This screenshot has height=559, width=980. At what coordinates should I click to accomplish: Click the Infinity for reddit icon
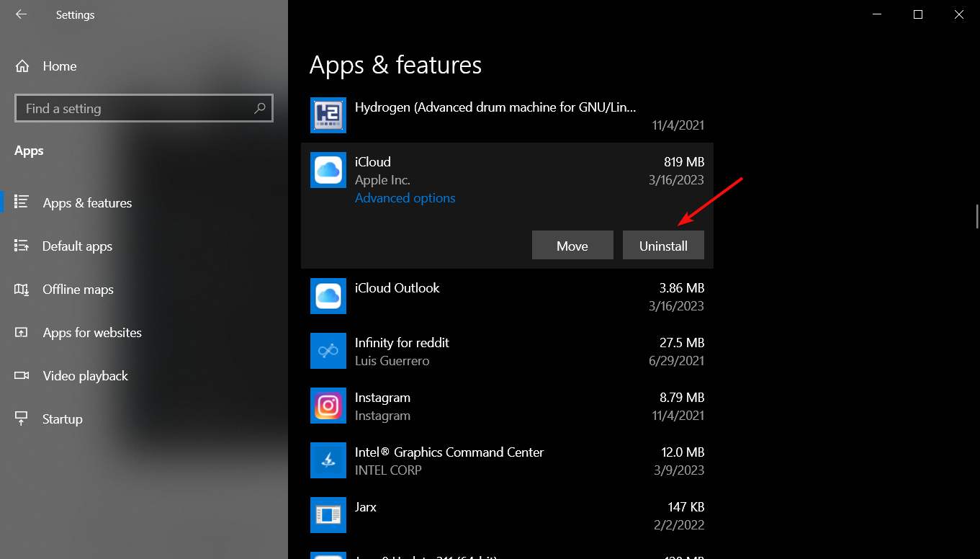[328, 351]
